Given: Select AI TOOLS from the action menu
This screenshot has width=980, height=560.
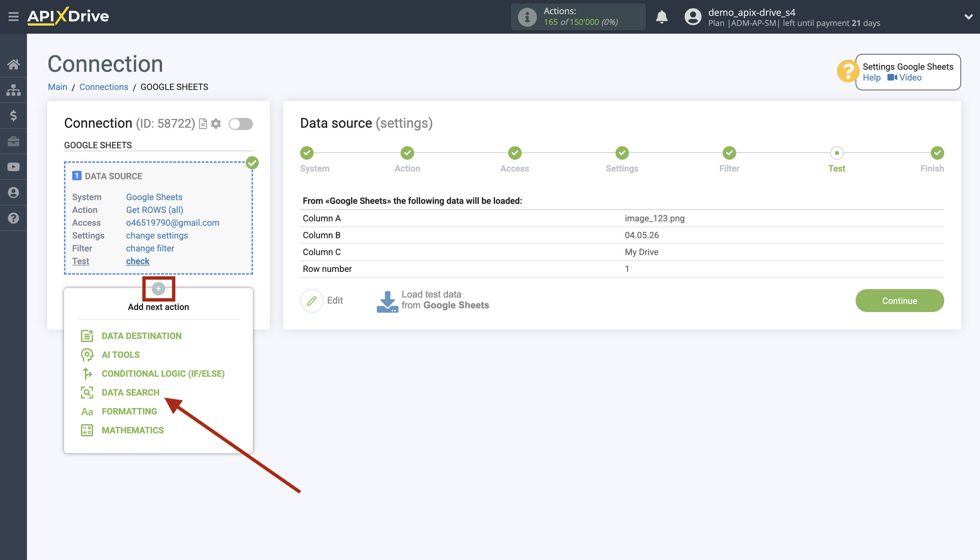Looking at the screenshot, I should [120, 354].
